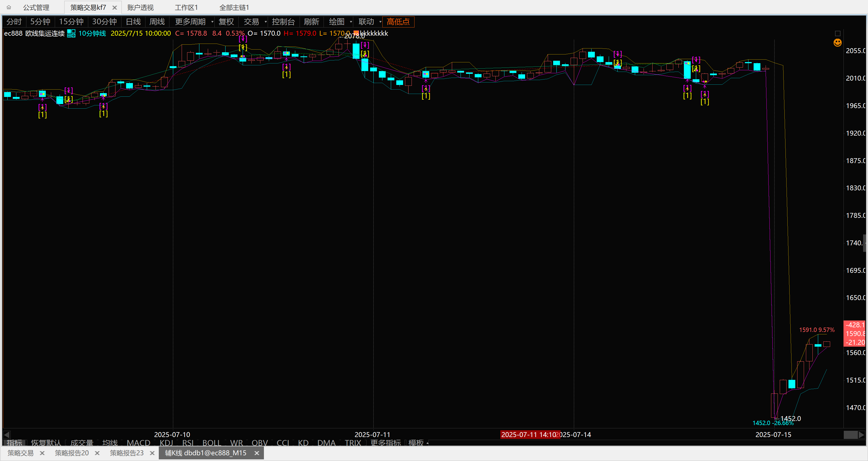Screen dimensions: 868x461
Task: Open the 绘图 drawing menu
Action: 337,22
